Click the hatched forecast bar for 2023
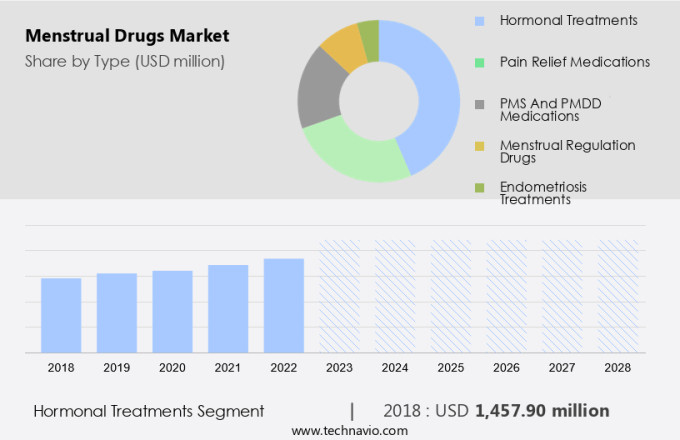 click(x=339, y=296)
